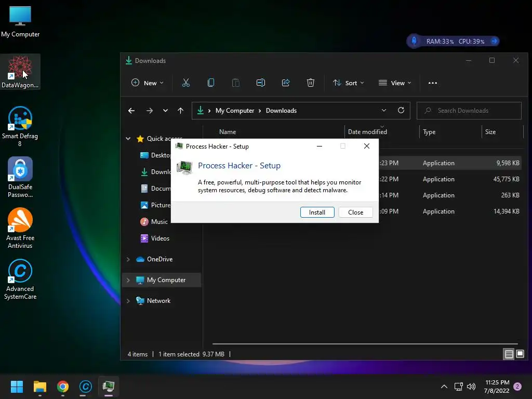Open the Windows Start menu
The width and height of the screenshot is (532, 399).
pyautogui.click(x=17, y=387)
